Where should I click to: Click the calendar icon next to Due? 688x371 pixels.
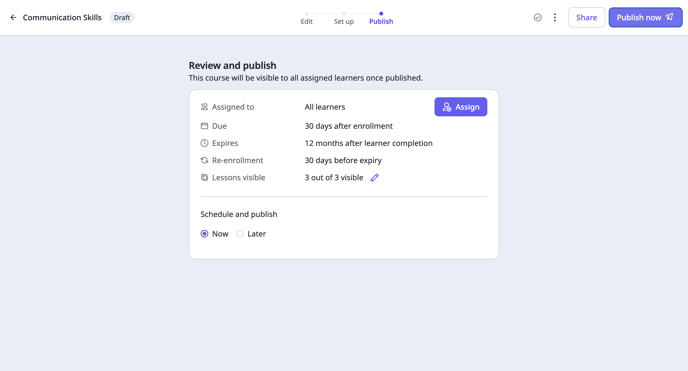coord(204,126)
